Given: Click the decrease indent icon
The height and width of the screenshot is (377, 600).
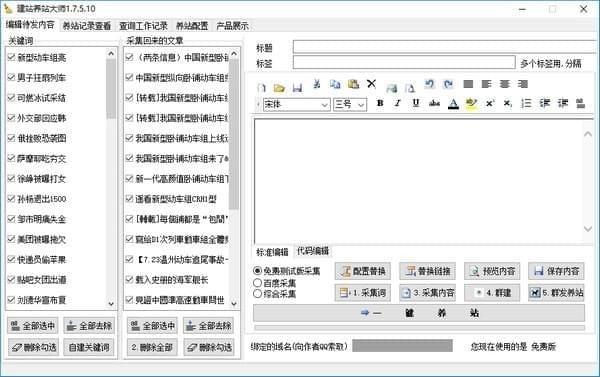Looking at the screenshot, I should click(x=545, y=103).
